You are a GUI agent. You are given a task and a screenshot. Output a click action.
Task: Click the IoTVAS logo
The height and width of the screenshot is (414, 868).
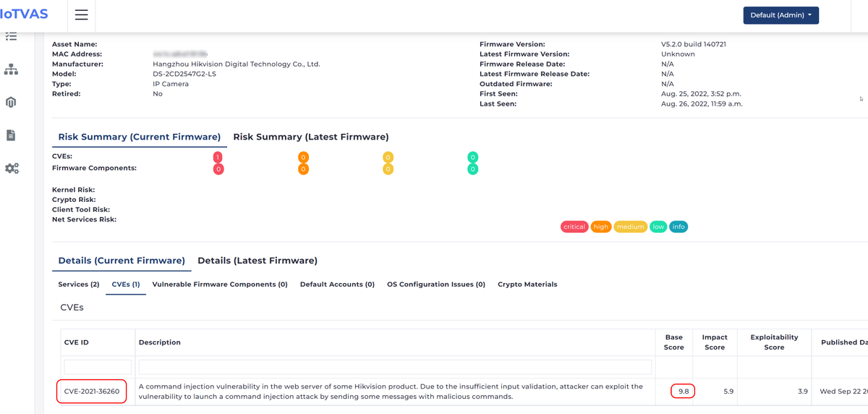tap(24, 14)
